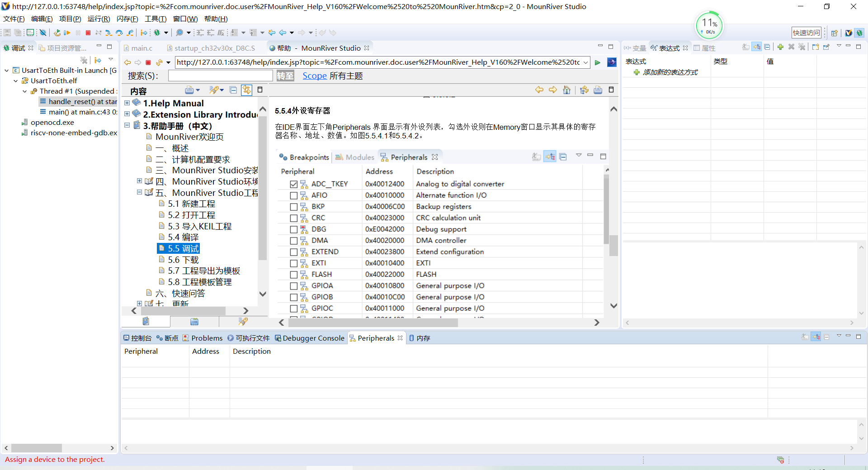This screenshot has height=470, width=868.
Task: Click the Resume debug icon in toolbar
Action: click(x=67, y=33)
